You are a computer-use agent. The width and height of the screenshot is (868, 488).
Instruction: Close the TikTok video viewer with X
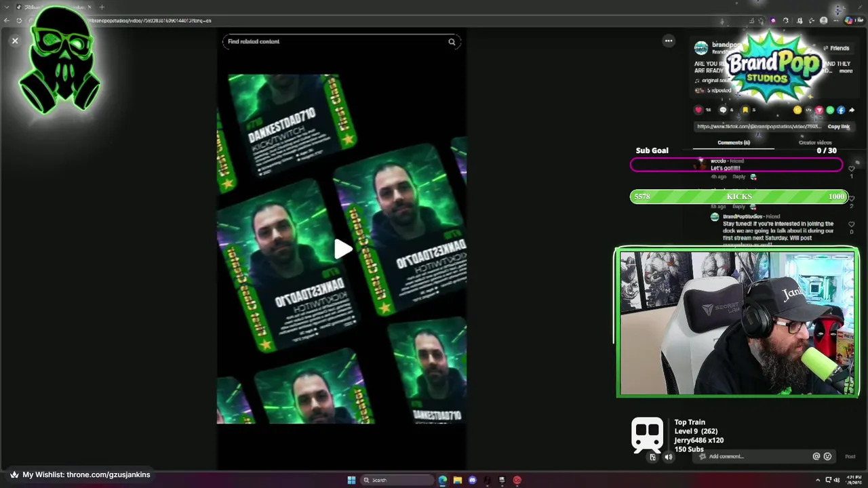coord(15,41)
